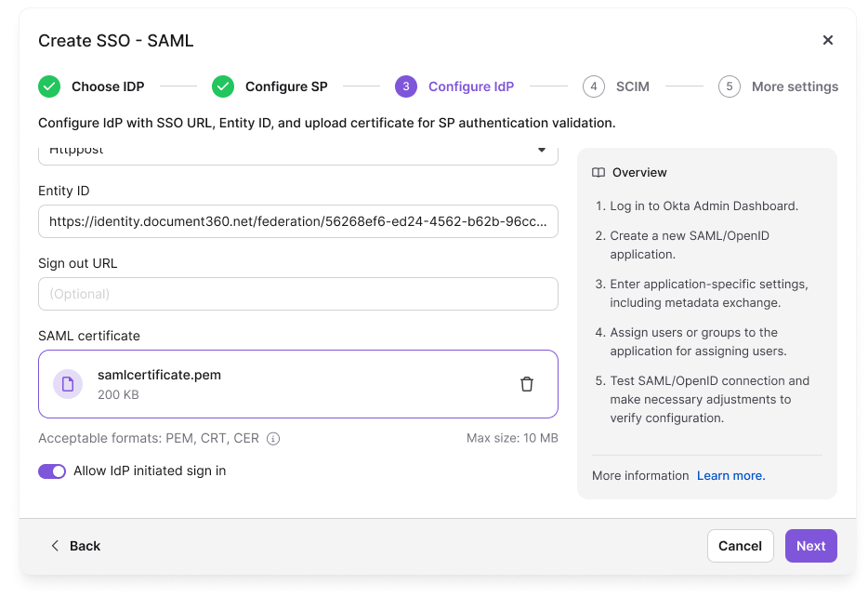Click into the Entity ID field
The width and height of the screenshot is (868, 597).
point(297,221)
